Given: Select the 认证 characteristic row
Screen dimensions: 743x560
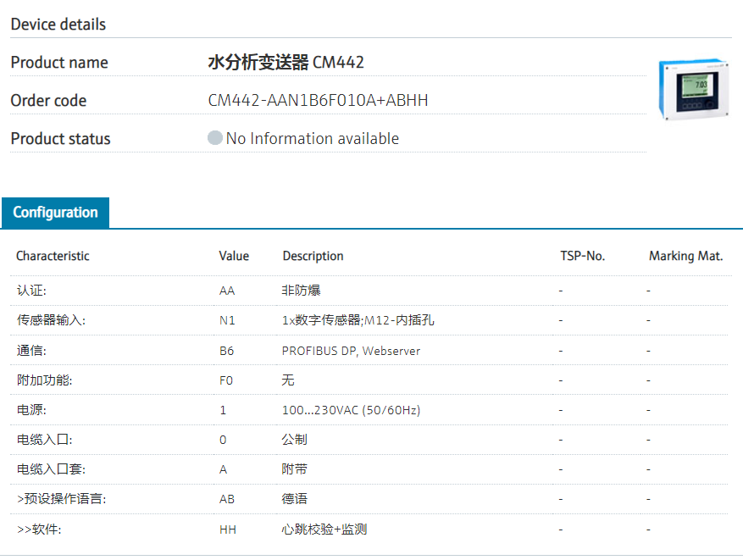Looking at the screenshot, I should coord(31,291).
